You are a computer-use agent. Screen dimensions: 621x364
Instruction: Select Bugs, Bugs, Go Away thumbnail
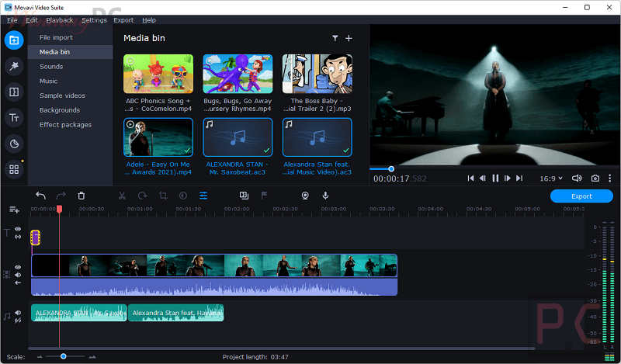[x=238, y=74]
